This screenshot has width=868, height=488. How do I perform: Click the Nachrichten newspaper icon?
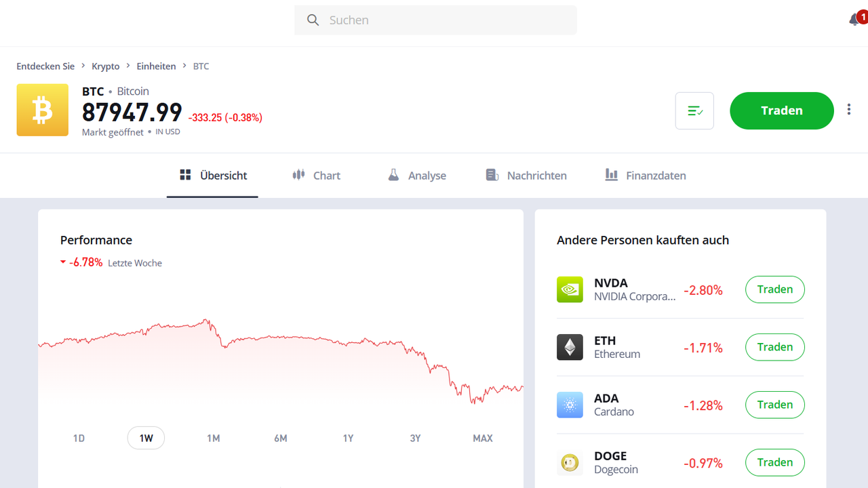pyautogui.click(x=492, y=175)
